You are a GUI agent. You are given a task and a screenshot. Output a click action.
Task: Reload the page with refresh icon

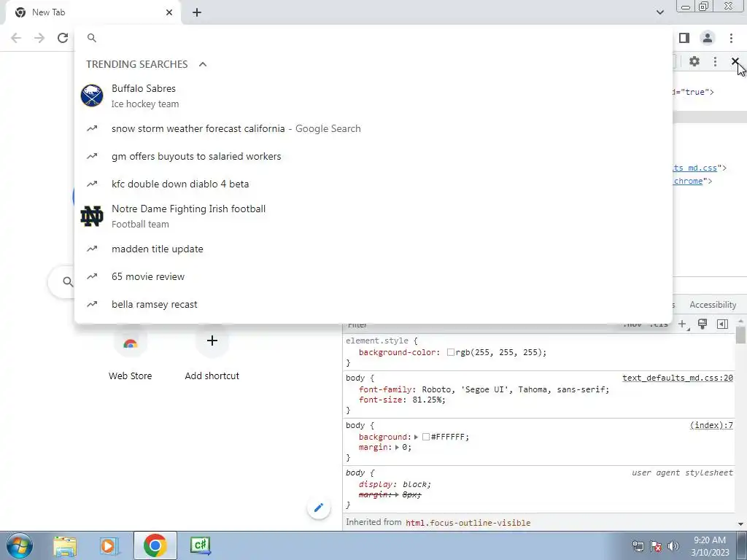63,38
